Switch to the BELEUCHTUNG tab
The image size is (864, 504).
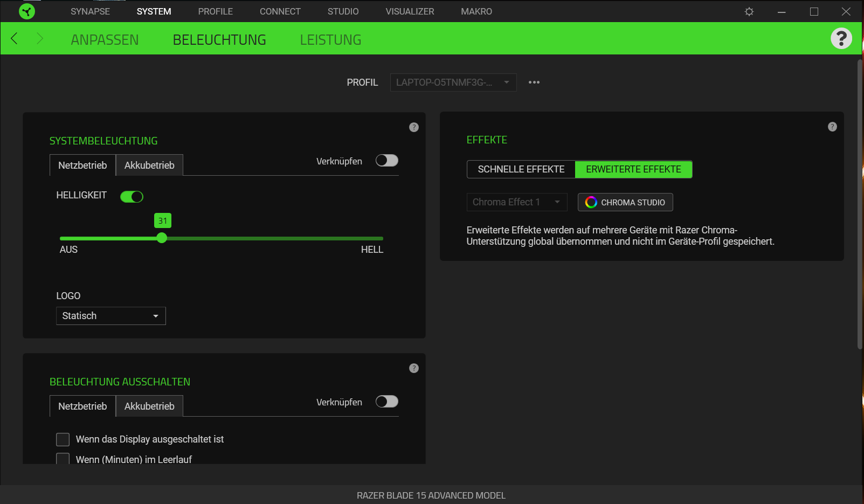tap(219, 40)
